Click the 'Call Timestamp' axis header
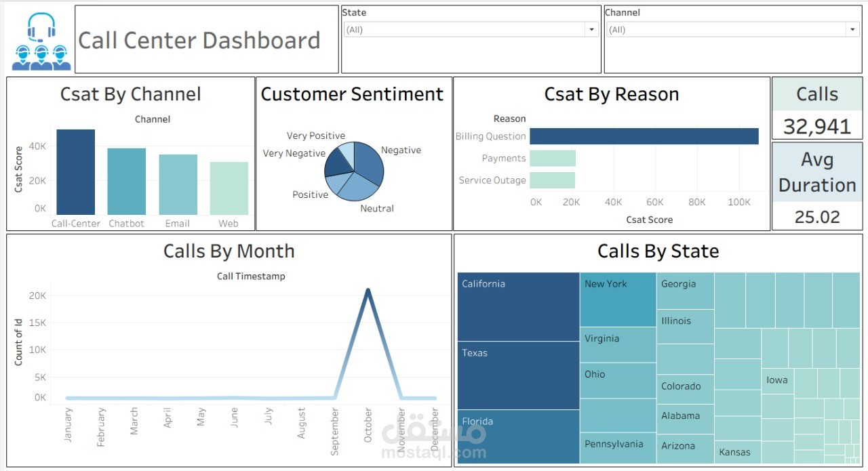This screenshot has height=471, width=868. (x=251, y=277)
